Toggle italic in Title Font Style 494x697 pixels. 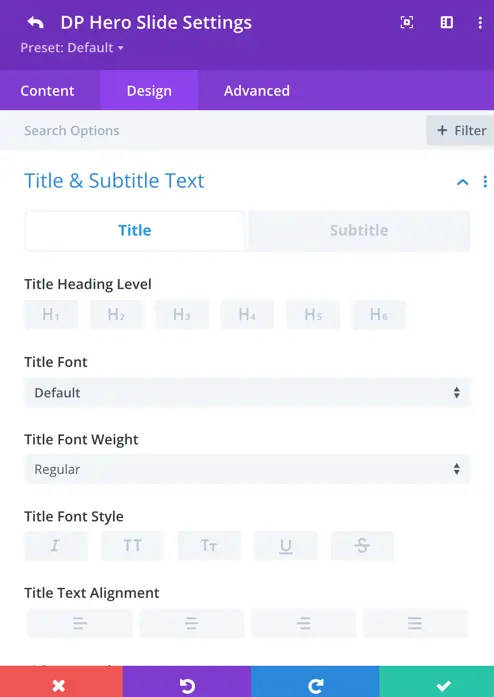pos(56,545)
